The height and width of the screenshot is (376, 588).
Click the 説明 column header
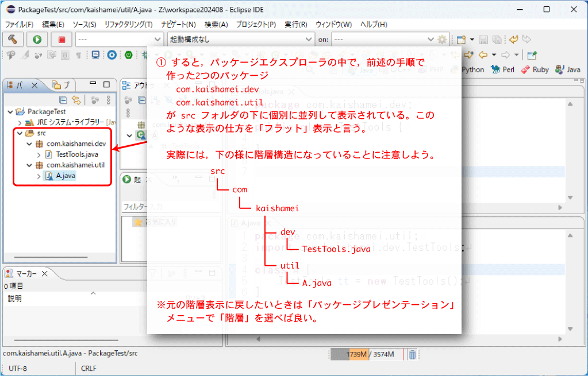(15, 299)
